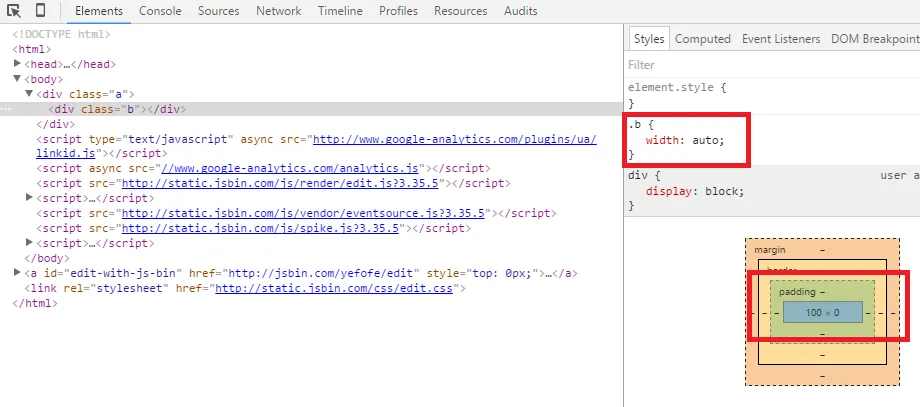The width and height of the screenshot is (920, 407).
Task: Switch to the Console tab
Action: [160, 11]
